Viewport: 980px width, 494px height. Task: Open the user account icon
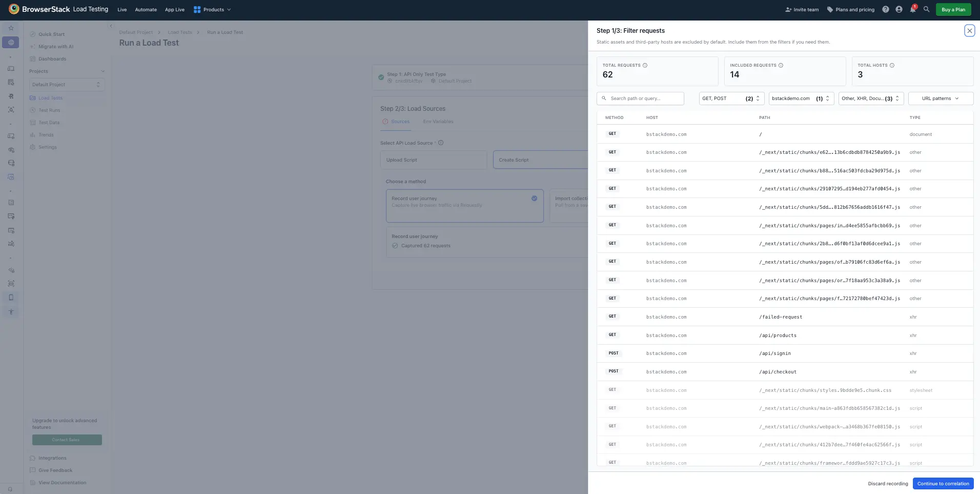(x=899, y=9)
